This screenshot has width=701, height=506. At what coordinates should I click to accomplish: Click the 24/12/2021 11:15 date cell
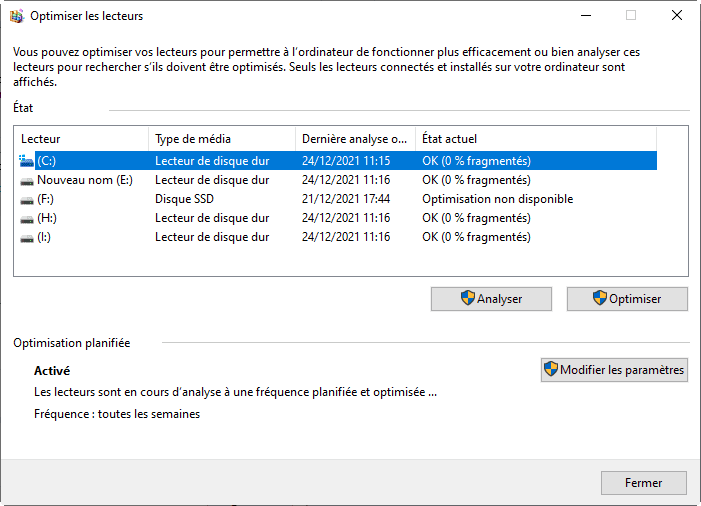click(x=346, y=161)
